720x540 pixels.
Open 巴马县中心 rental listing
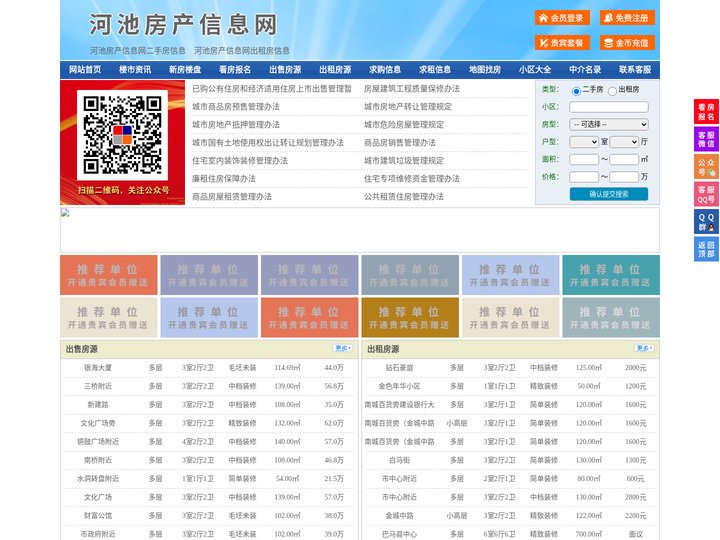click(399, 534)
